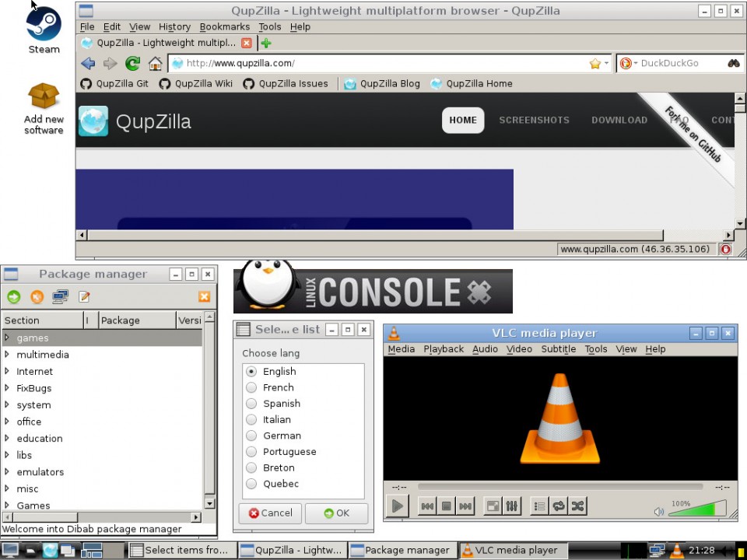Go to the DOWNLOAD page on QupZilla site

[619, 120]
